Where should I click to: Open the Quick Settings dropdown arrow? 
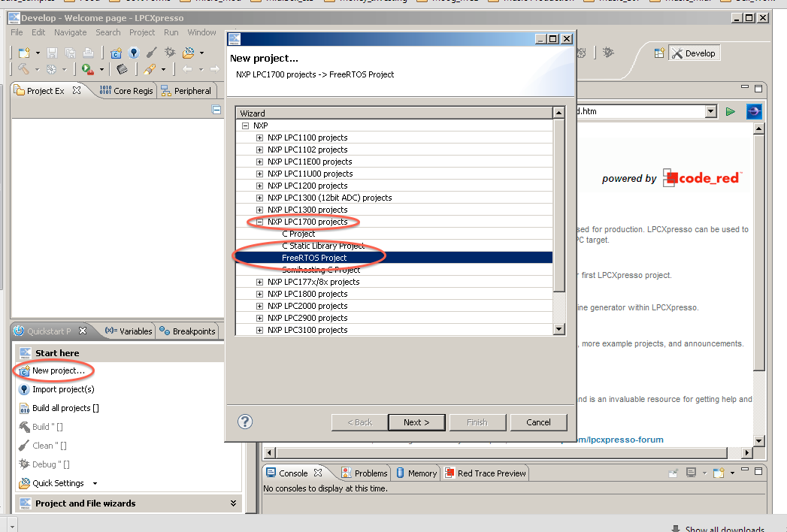coord(95,483)
